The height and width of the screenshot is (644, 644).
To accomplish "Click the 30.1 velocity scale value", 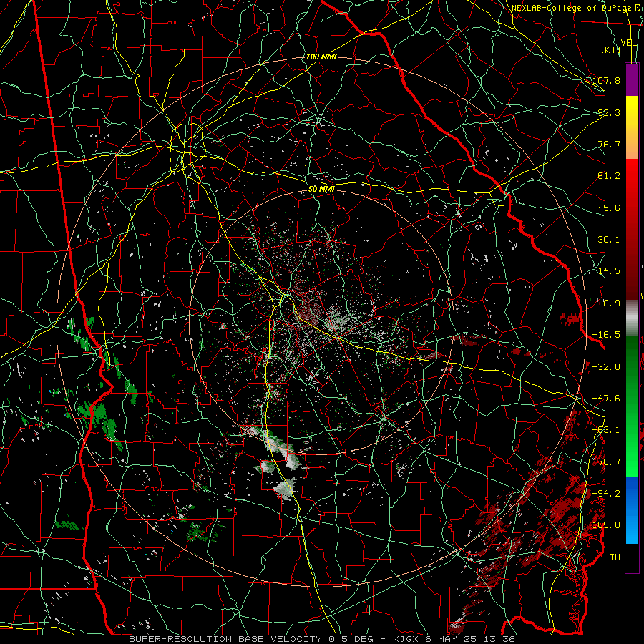I will [609, 240].
